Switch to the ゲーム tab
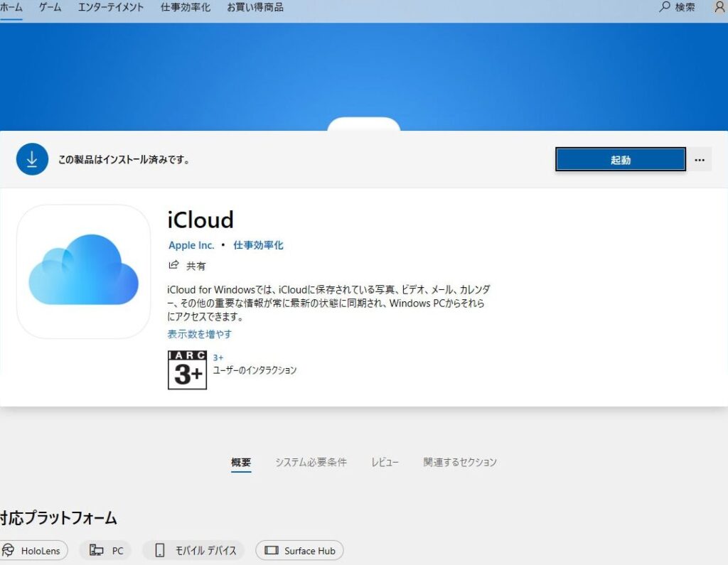The image size is (728, 565). 50,7
